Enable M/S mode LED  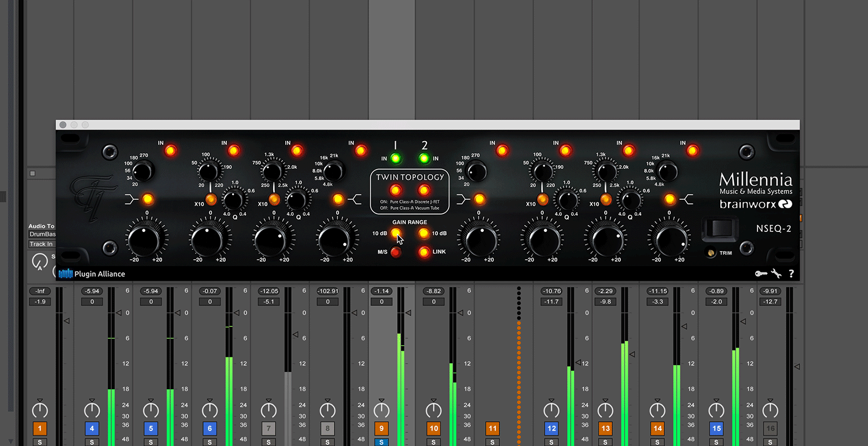pos(396,252)
